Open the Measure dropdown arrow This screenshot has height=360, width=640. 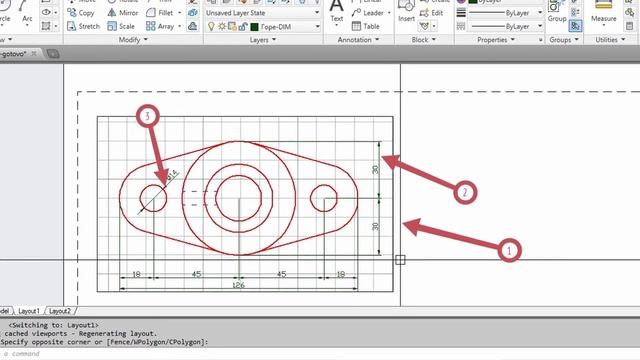604,26
